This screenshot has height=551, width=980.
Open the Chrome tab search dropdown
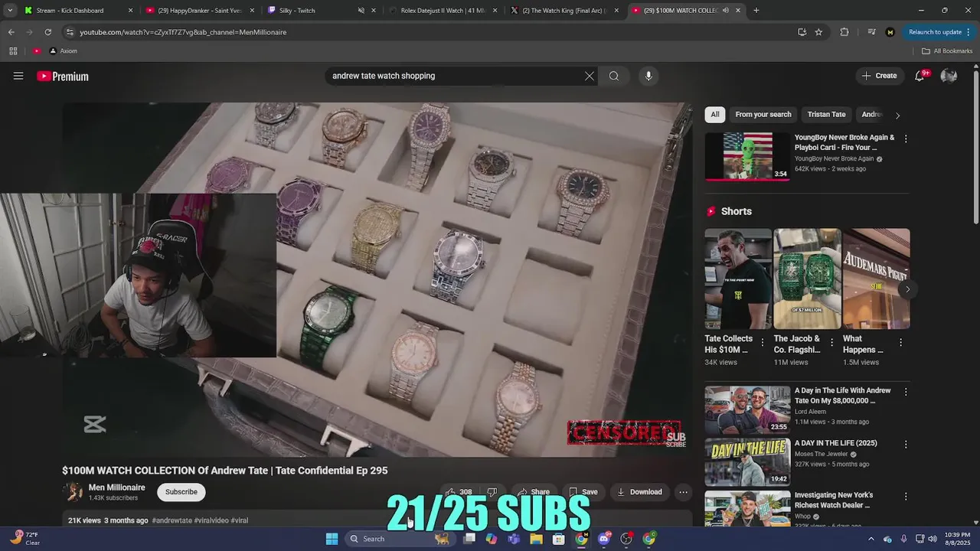click(x=10, y=10)
